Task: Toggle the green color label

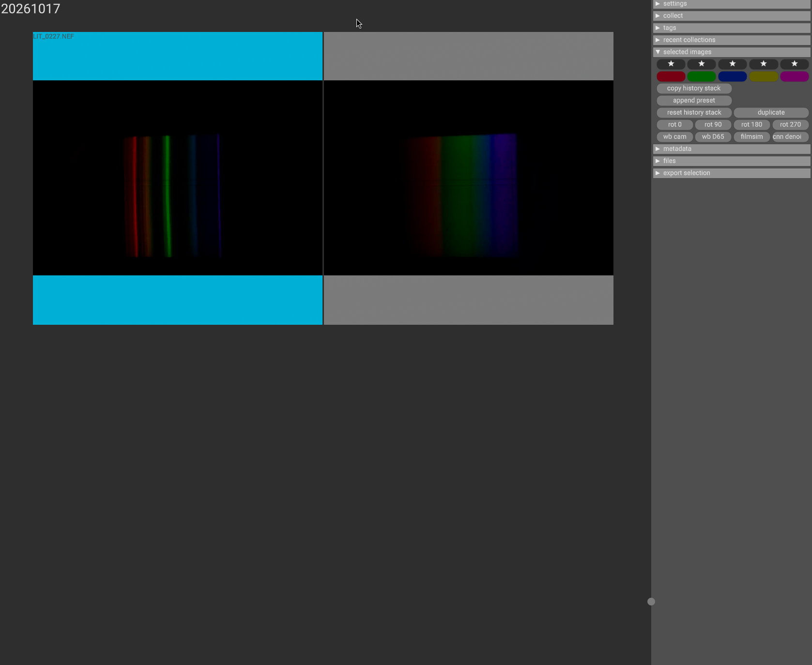Action: coord(702,76)
